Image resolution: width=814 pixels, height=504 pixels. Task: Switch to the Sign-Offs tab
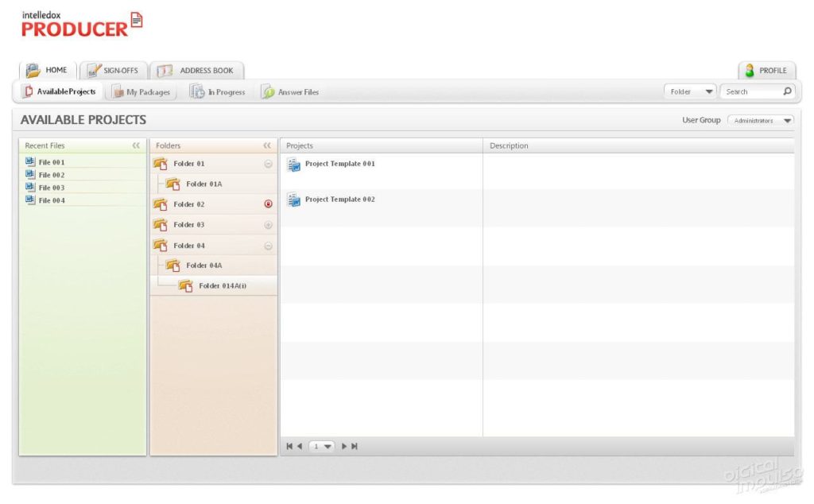113,70
